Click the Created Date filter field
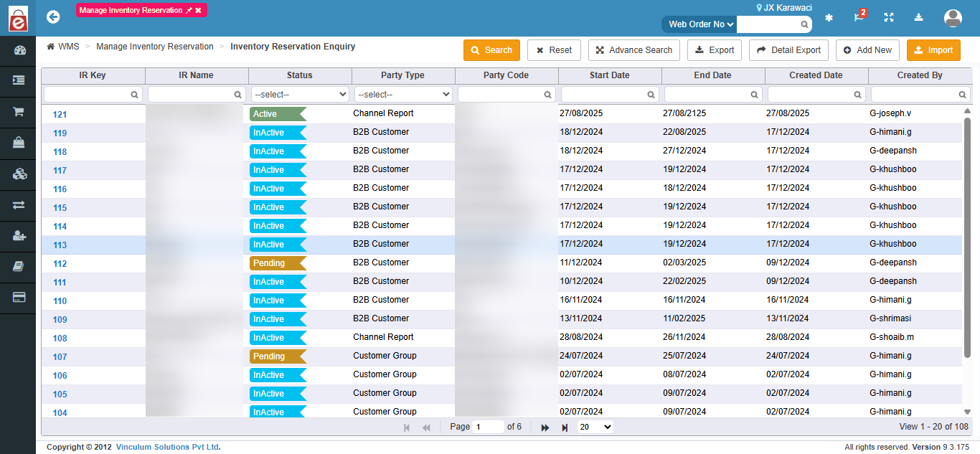 click(x=816, y=94)
